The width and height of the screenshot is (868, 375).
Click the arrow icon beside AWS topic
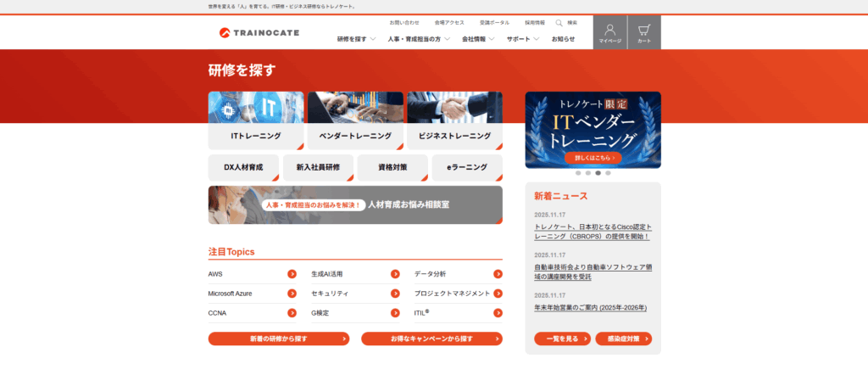tap(292, 274)
